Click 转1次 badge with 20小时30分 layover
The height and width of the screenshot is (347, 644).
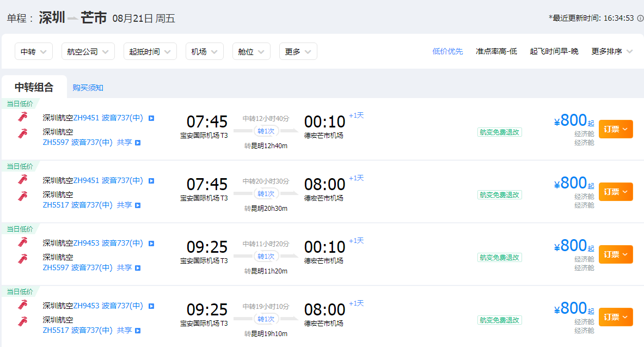tap(266, 193)
